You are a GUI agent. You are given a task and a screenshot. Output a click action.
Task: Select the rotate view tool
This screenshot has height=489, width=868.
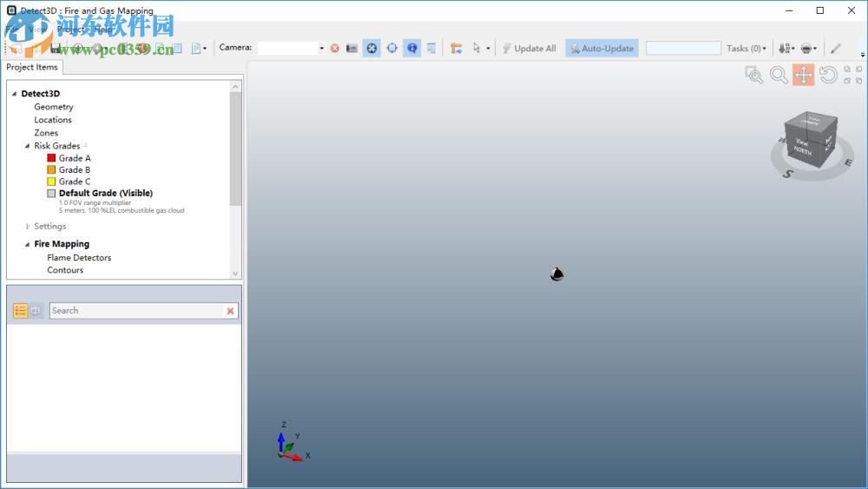tap(828, 75)
